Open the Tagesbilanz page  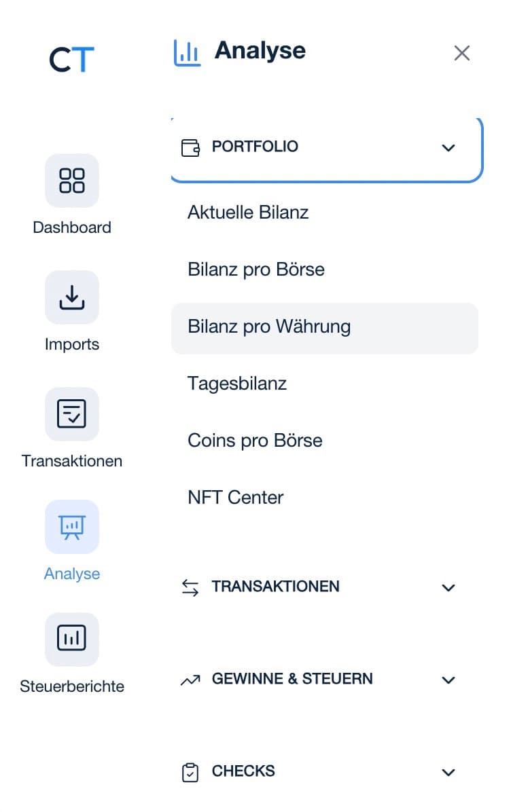[237, 384]
